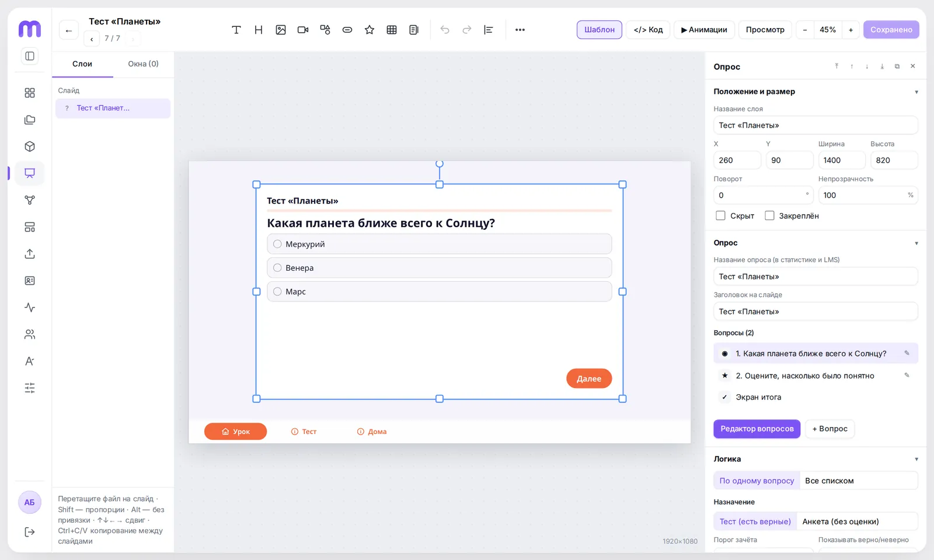Screen dimensions: 934x560
Task: Click the Тест tab on the slide
Action: [304, 432]
